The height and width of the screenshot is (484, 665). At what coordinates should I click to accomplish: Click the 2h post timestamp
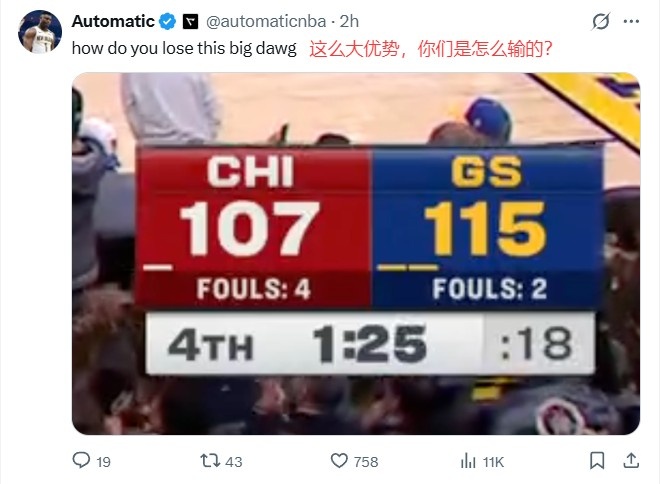coord(349,21)
